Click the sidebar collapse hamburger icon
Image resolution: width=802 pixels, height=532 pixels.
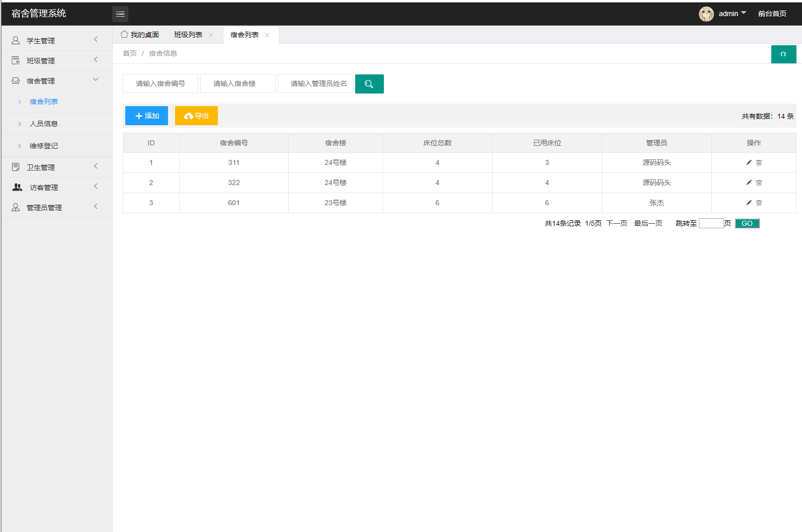(120, 14)
